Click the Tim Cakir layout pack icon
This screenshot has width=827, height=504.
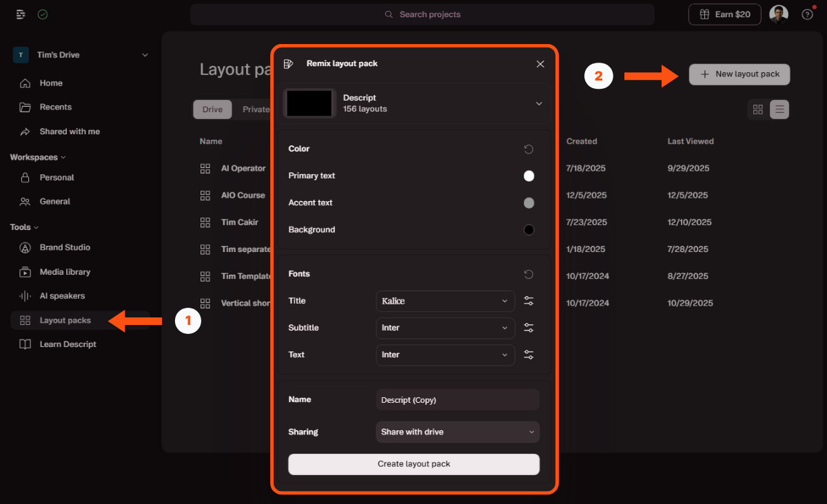click(x=205, y=222)
